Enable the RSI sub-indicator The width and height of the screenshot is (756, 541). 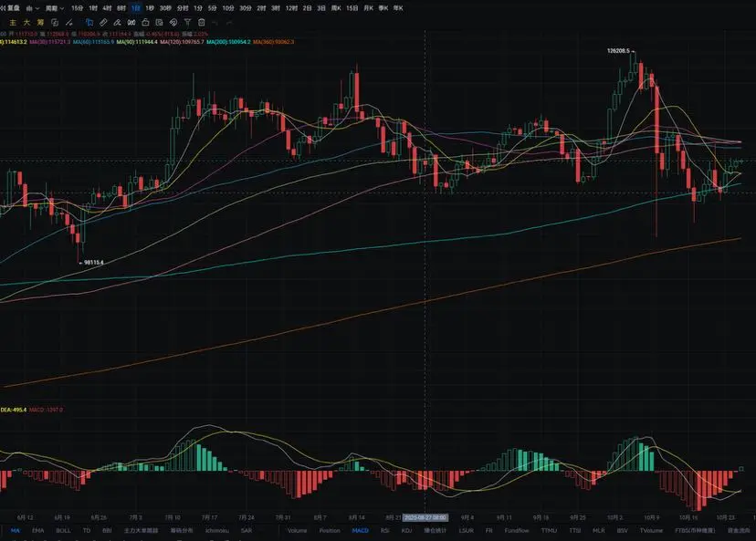click(384, 530)
